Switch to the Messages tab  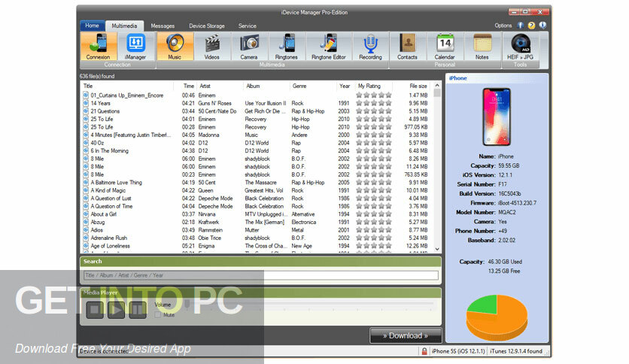(163, 26)
